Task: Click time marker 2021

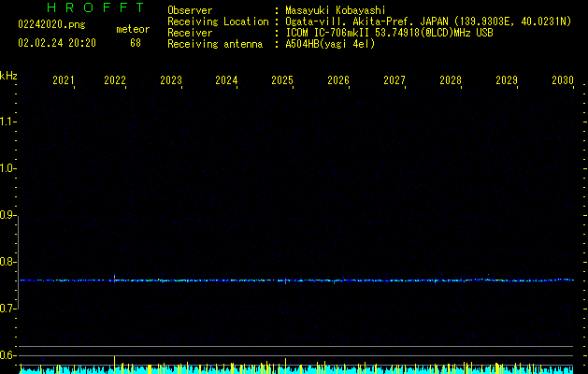Action: (64, 80)
